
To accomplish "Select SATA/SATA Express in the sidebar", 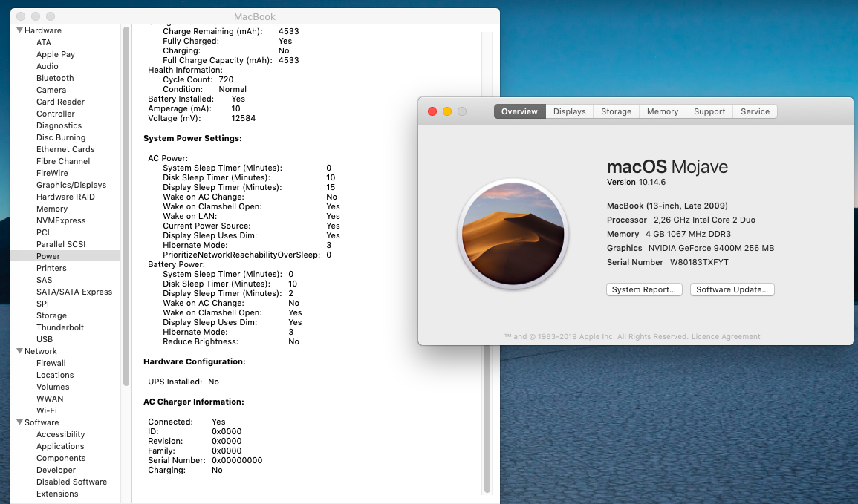I will pyautogui.click(x=74, y=292).
